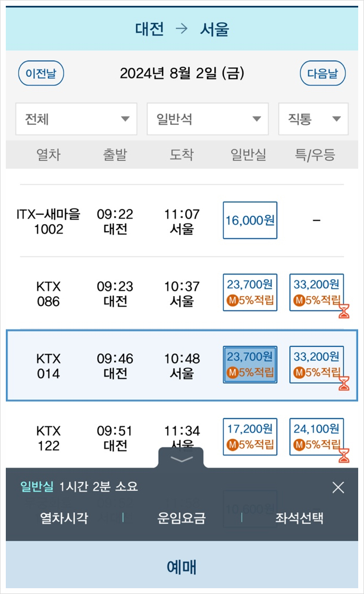Click the hourglass icon beside KTX 086 first-class fare

344,312
